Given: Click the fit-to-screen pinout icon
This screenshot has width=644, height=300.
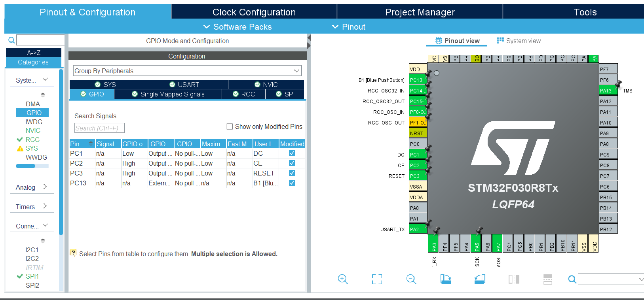Looking at the screenshot, I should coord(377,279).
